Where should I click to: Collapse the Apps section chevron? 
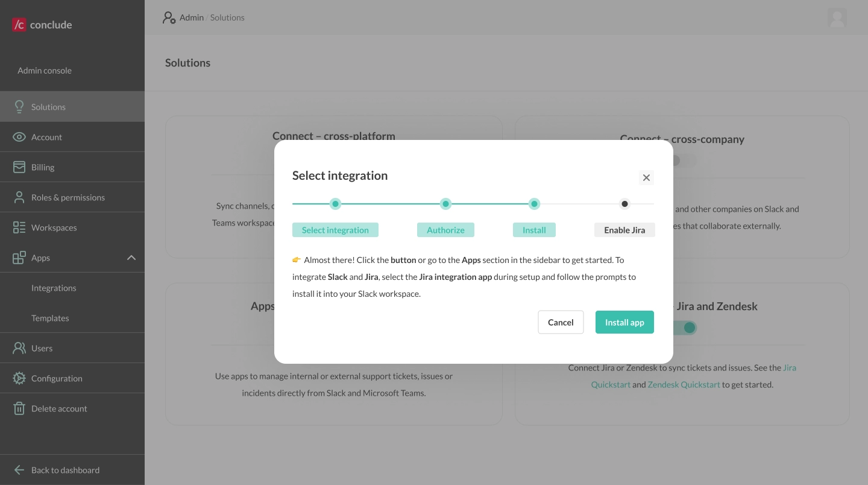(131, 258)
